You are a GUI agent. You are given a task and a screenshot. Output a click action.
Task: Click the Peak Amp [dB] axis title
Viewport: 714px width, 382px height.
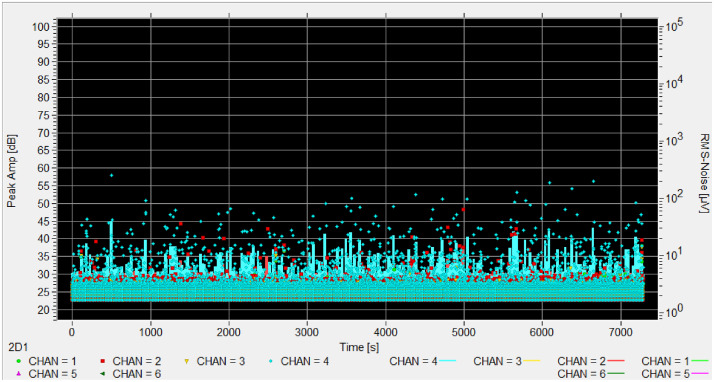[x=11, y=171]
